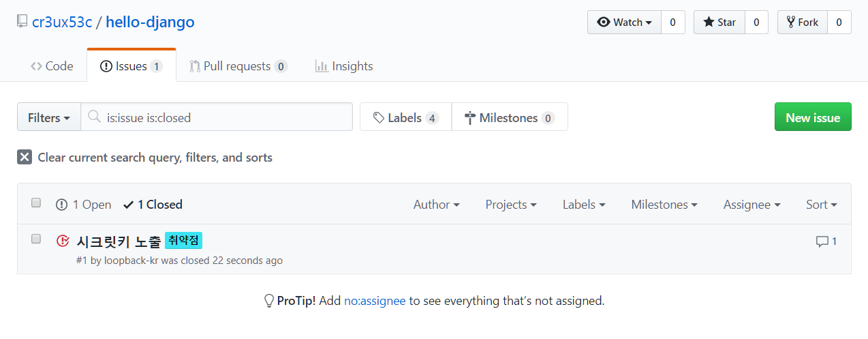Open the Insights tab

(x=344, y=66)
